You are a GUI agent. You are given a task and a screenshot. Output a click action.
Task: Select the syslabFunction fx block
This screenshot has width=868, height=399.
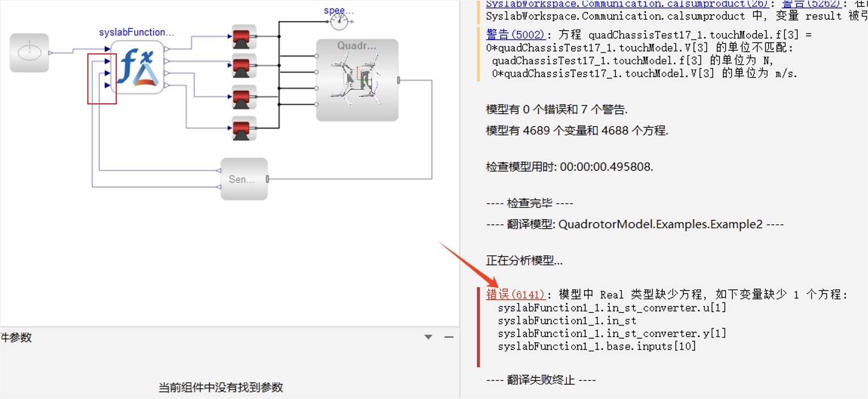click(137, 67)
